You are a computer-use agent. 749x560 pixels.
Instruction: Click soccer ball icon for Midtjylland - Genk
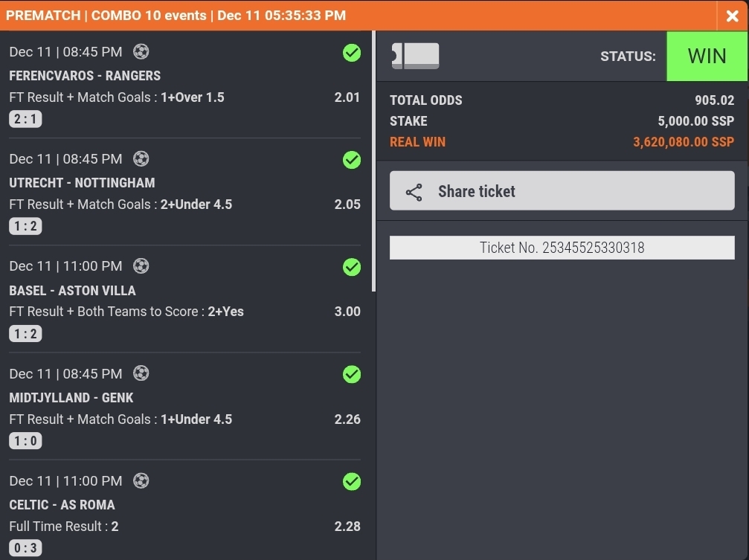tap(141, 373)
